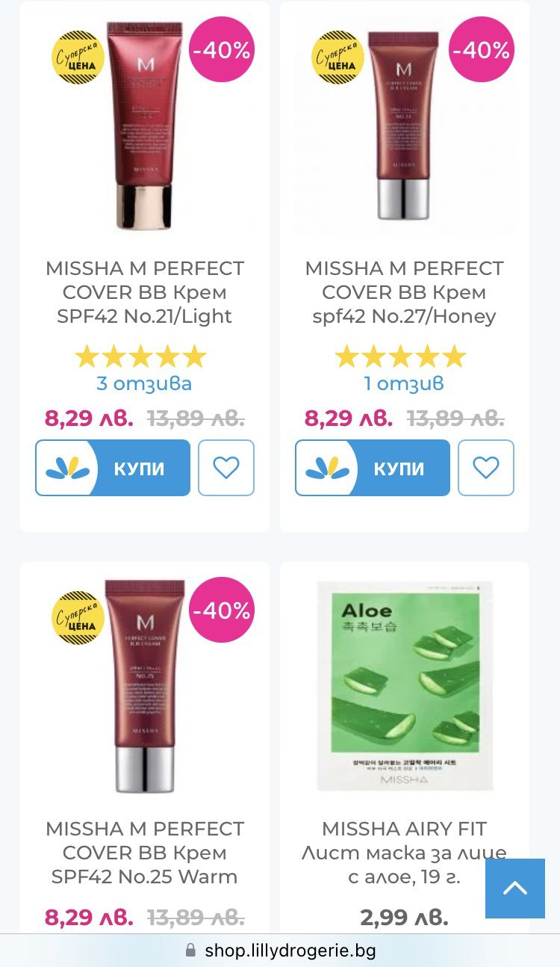Screen dimensions: 560x967
Task: Add No.21/Light BB cream to wishlist heart
Action: pyautogui.click(x=226, y=468)
